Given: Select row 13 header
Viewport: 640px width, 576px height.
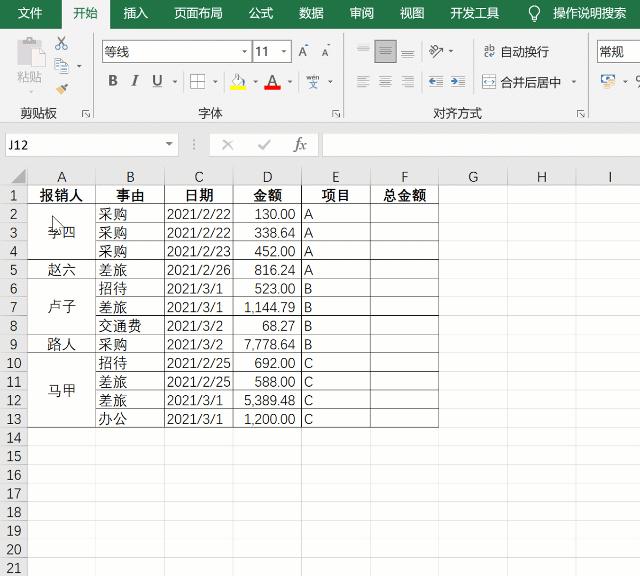Looking at the screenshot, I should click(13, 419).
